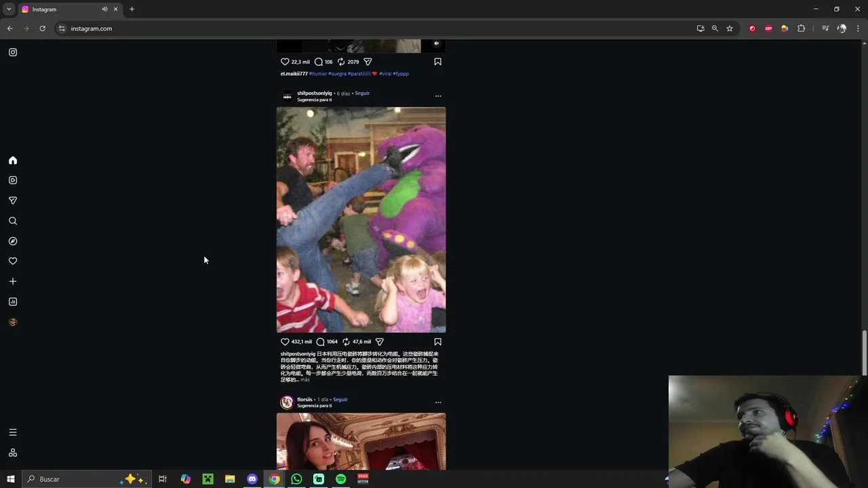Click the page vertical scrollbar thumb

click(x=864, y=352)
